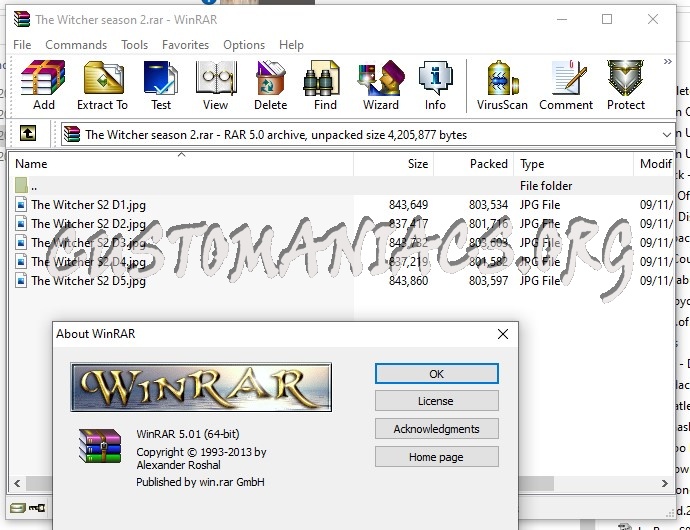
Task: Open the Options menu
Action: point(244,45)
